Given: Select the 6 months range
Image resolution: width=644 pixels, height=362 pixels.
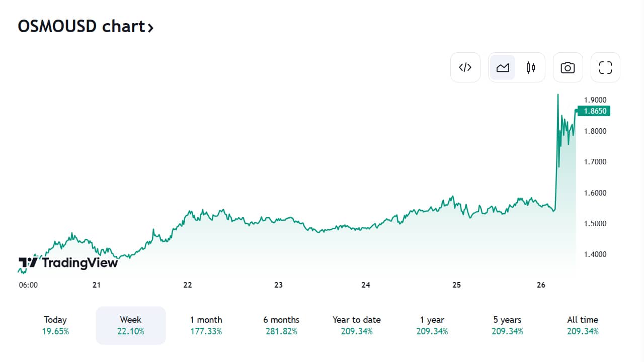Looking at the screenshot, I should pos(281,325).
